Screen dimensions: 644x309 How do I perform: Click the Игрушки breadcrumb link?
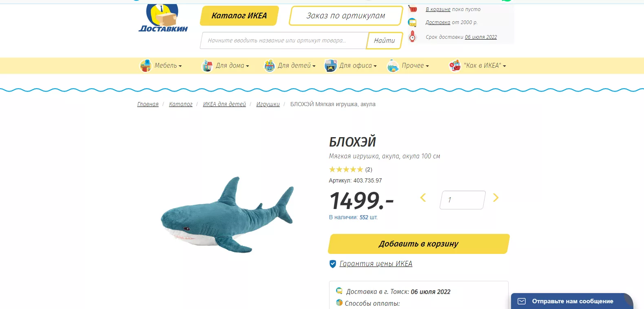(268, 104)
